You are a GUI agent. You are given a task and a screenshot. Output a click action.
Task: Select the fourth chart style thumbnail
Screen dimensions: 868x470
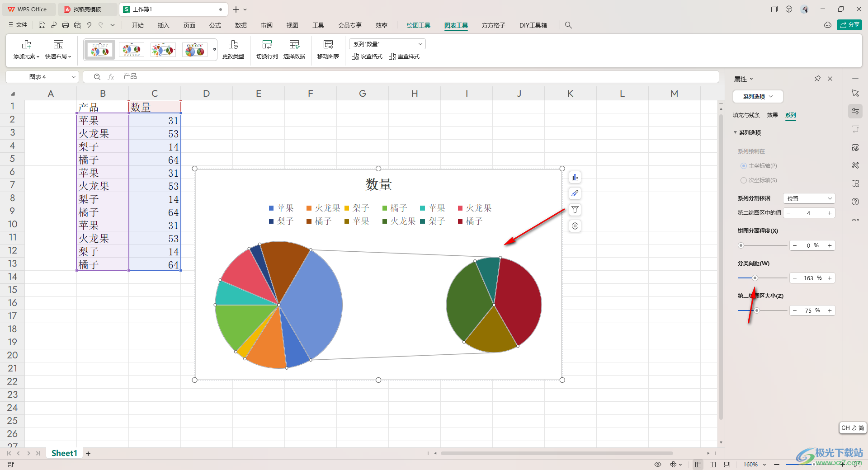pos(195,50)
